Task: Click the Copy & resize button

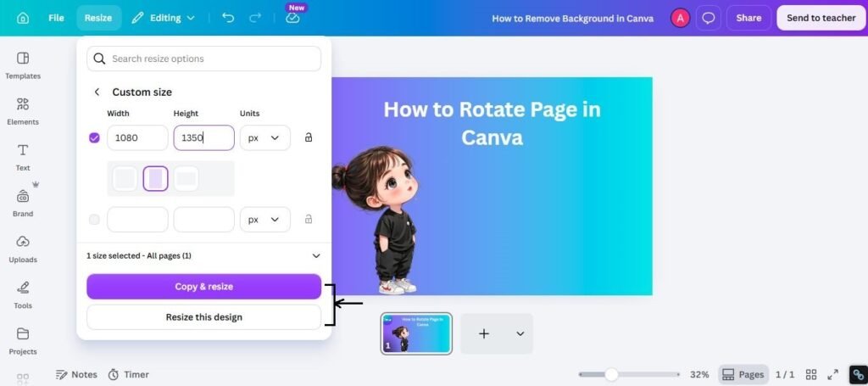Action: coord(203,286)
